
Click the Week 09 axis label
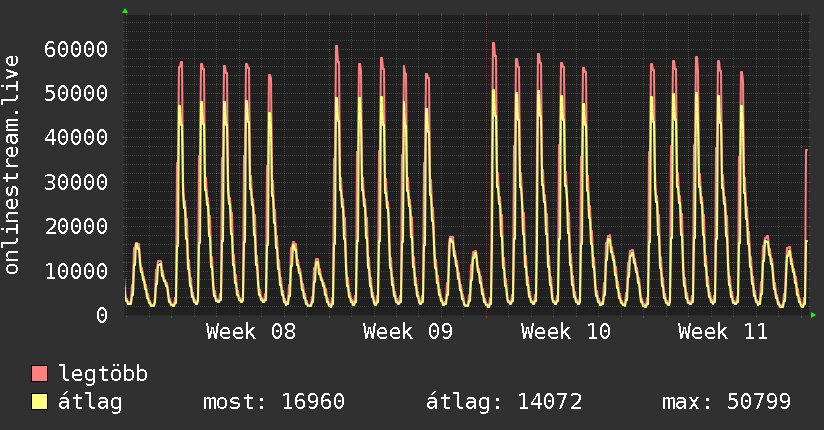pyautogui.click(x=408, y=332)
